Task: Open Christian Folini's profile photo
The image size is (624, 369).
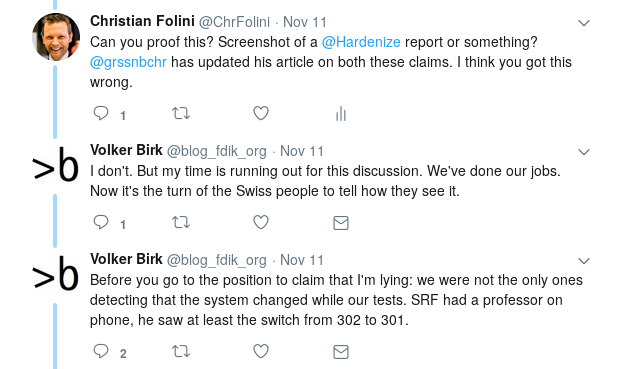Action: pos(56,37)
